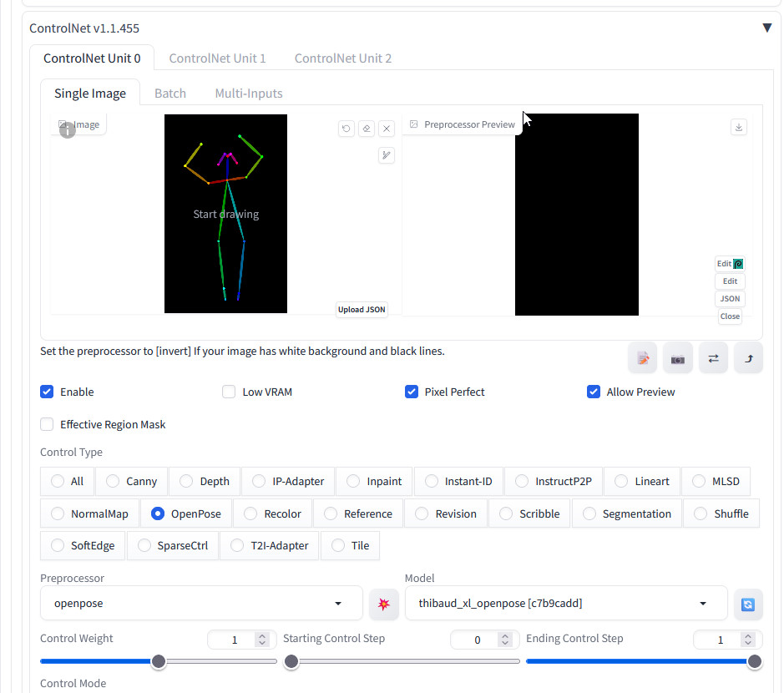Click the openpose skeleton input image
This screenshot has height=693, width=784.
(225, 214)
